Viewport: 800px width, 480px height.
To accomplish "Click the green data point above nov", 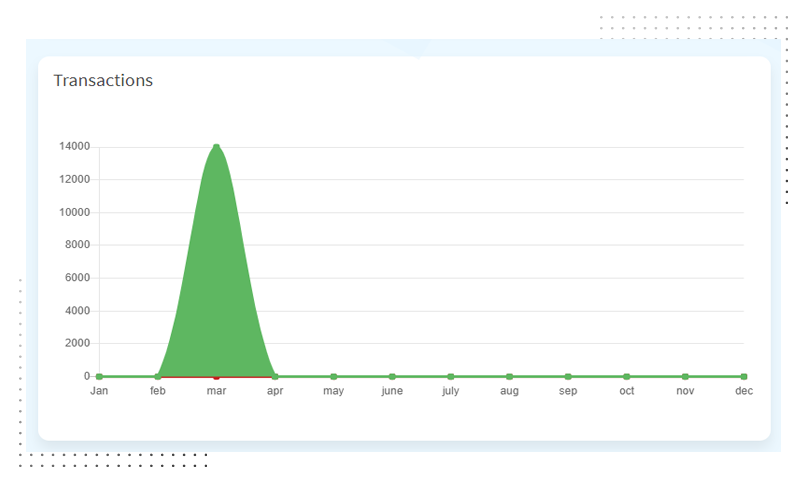I will point(685,376).
